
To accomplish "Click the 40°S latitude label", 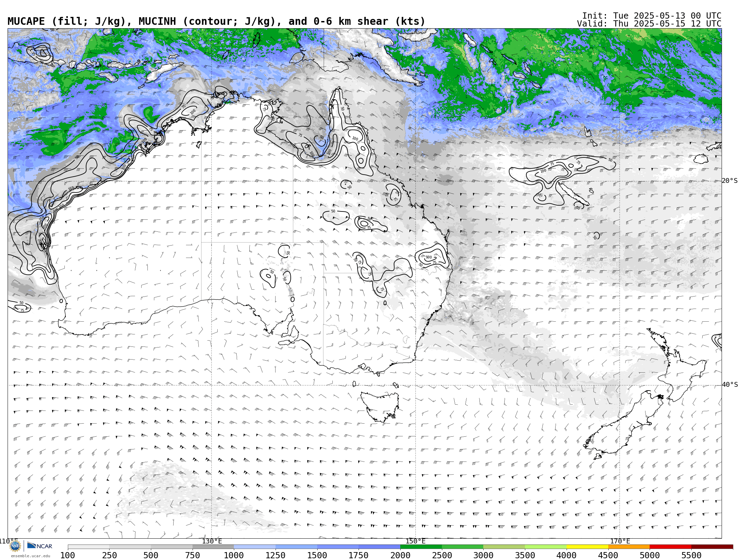I will pos(730,385).
